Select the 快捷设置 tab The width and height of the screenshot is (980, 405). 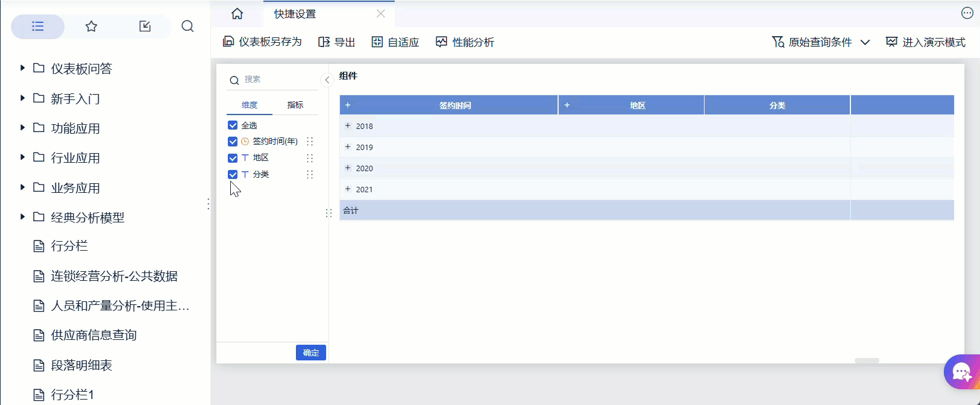point(330,13)
